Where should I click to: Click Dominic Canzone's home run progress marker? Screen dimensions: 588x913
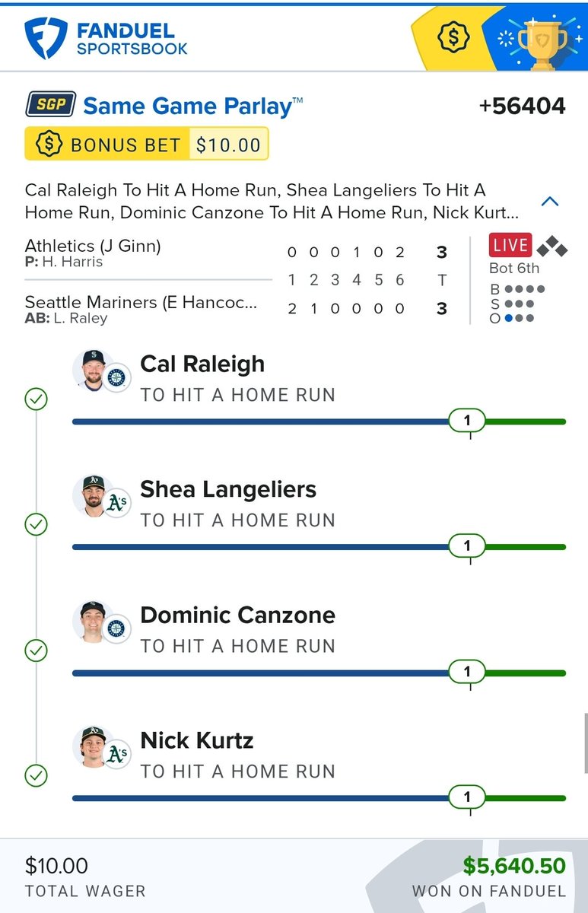pyautogui.click(x=467, y=672)
